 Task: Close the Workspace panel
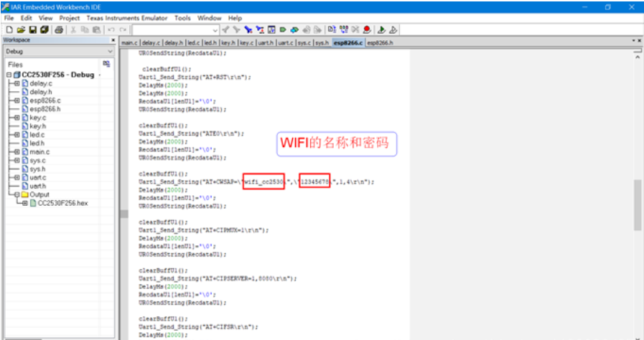pos(113,40)
